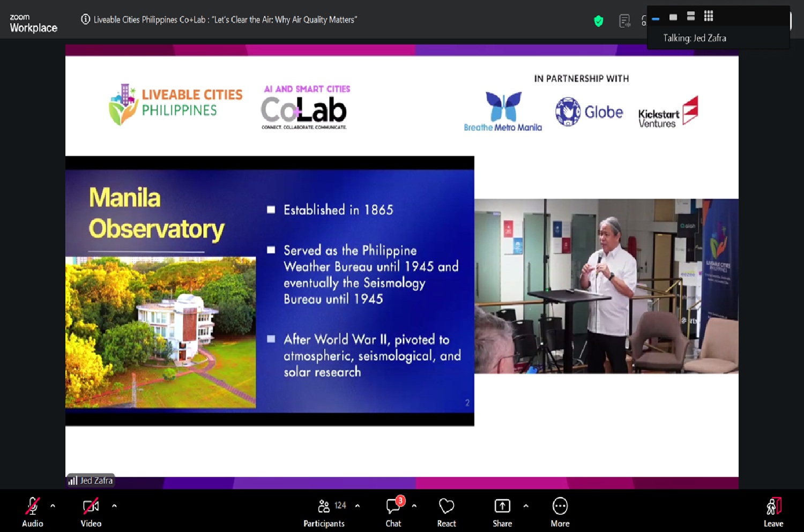Image resolution: width=804 pixels, height=532 pixels.
Task: Expand the participants options arrow
Action: pyautogui.click(x=358, y=505)
